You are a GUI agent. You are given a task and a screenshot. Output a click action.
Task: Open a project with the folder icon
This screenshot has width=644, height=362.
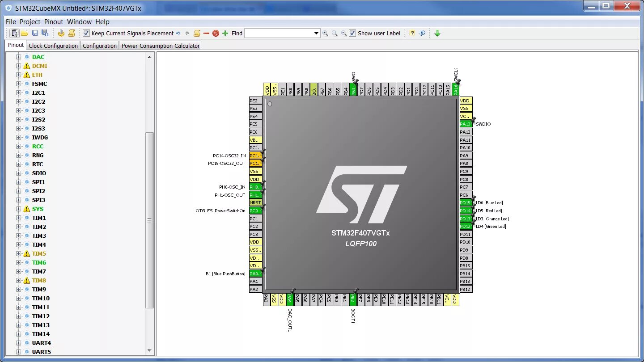pos(25,33)
